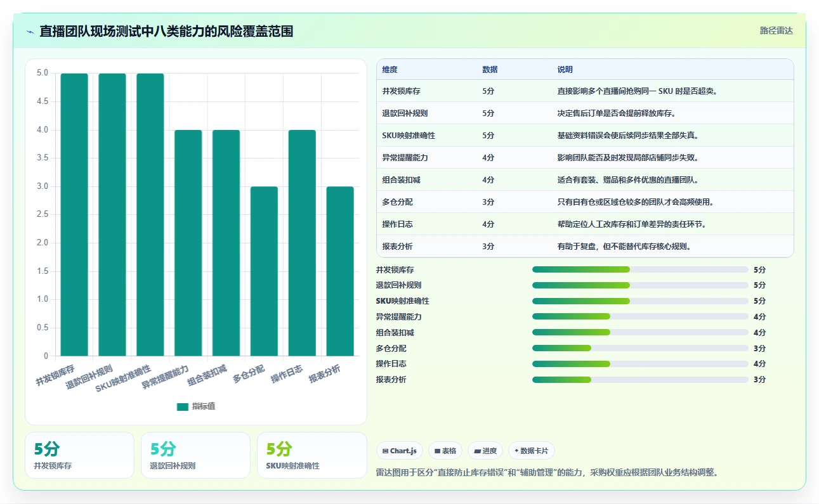Click the Chart.js tag chip
The image size is (819, 504).
(x=400, y=451)
